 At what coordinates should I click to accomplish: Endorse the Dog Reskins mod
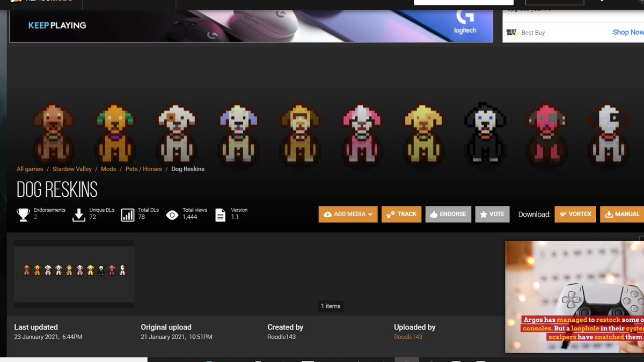click(448, 214)
